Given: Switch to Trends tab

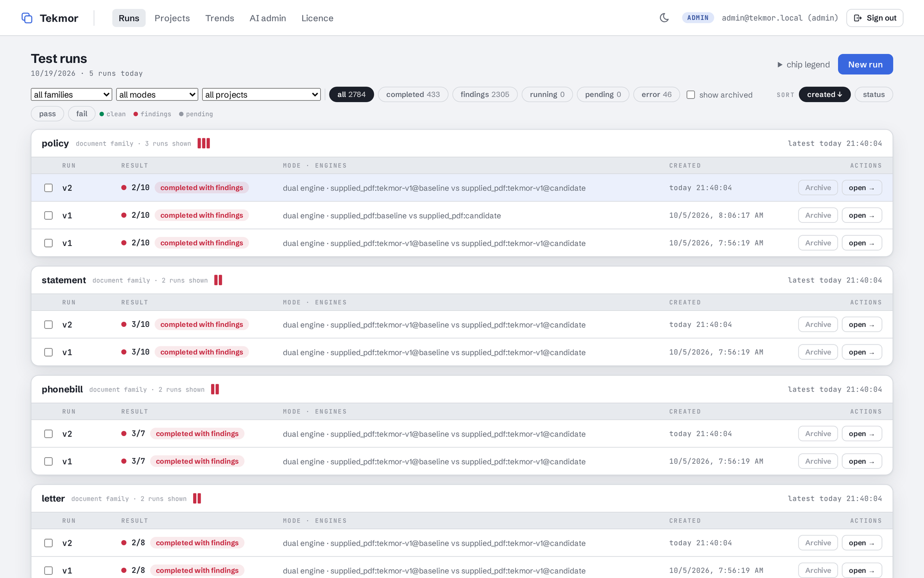Looking at the screenshot, I should [x=220, y=18].
